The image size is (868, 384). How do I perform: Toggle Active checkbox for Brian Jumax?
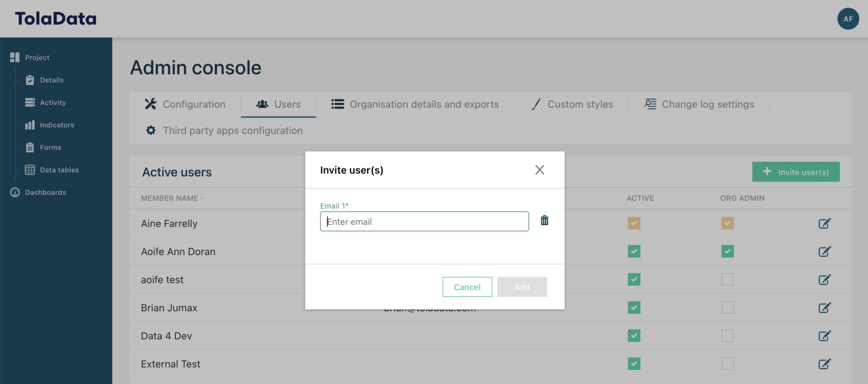[634, 308]
